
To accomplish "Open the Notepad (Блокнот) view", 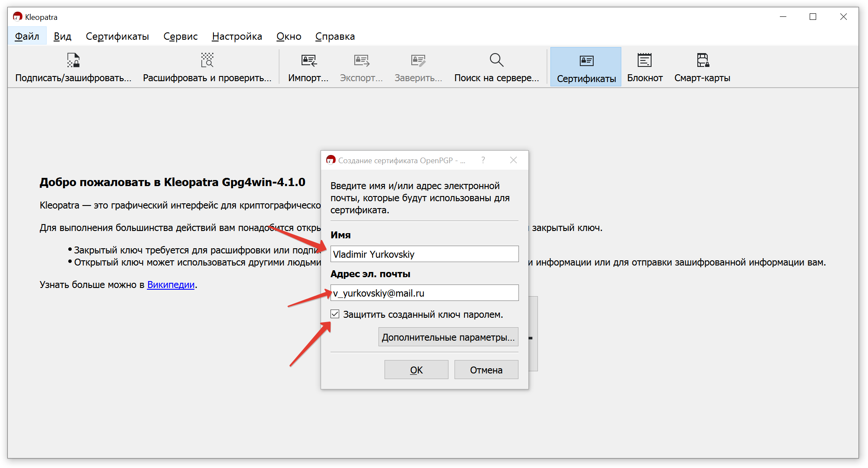I will [645, 67].
